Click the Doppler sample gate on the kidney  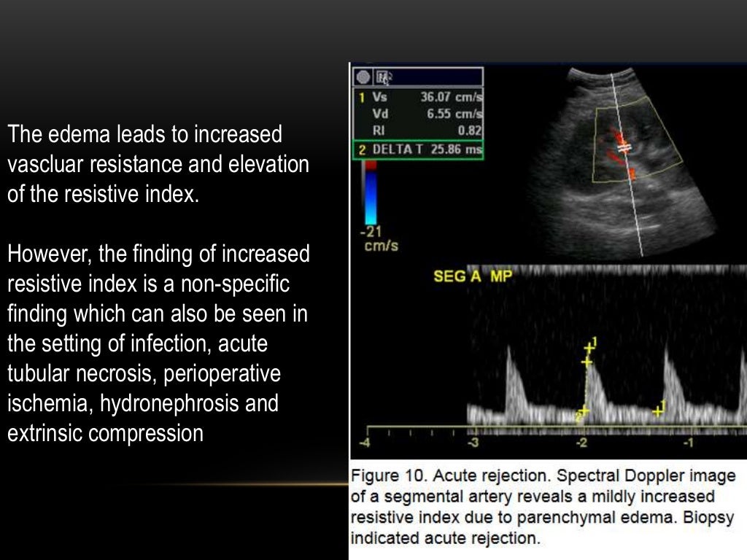[624, 148]
